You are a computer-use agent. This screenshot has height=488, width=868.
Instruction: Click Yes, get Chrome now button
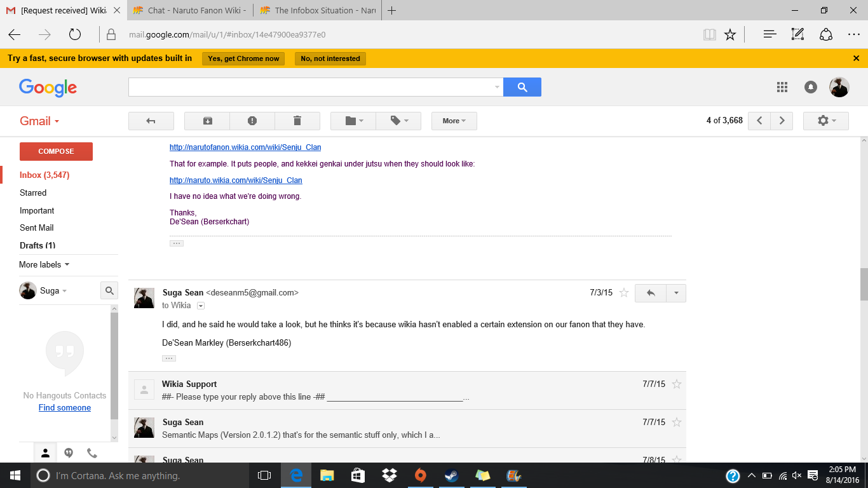click(243, 58)
